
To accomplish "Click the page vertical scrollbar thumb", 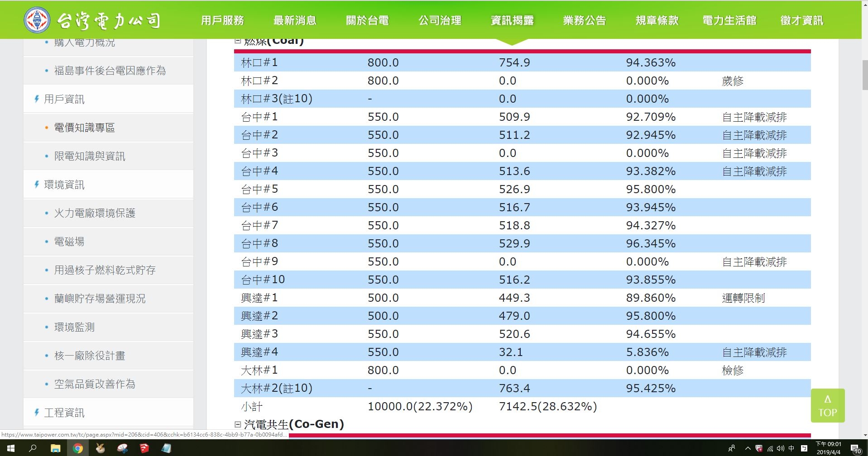I will point(865,75).
